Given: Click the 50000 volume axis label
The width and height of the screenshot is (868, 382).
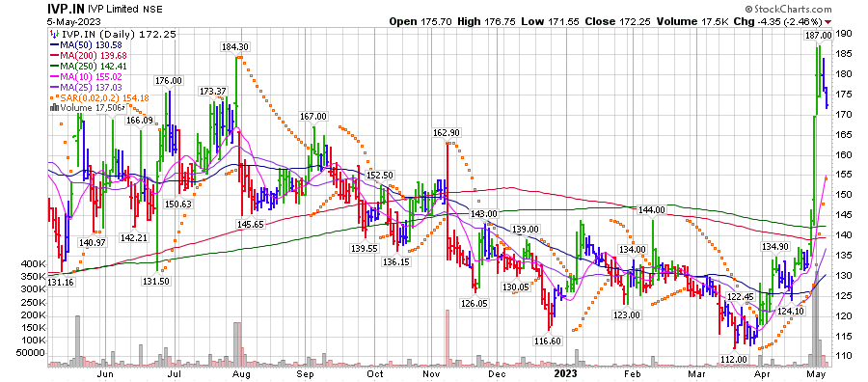Looking at the screenshot, I should point(32,353).
